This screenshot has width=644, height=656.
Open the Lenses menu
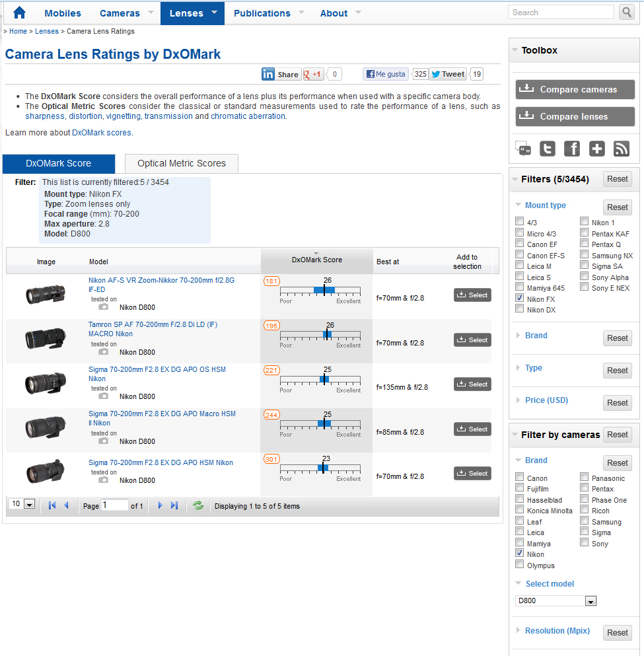(x=192, y=13)
